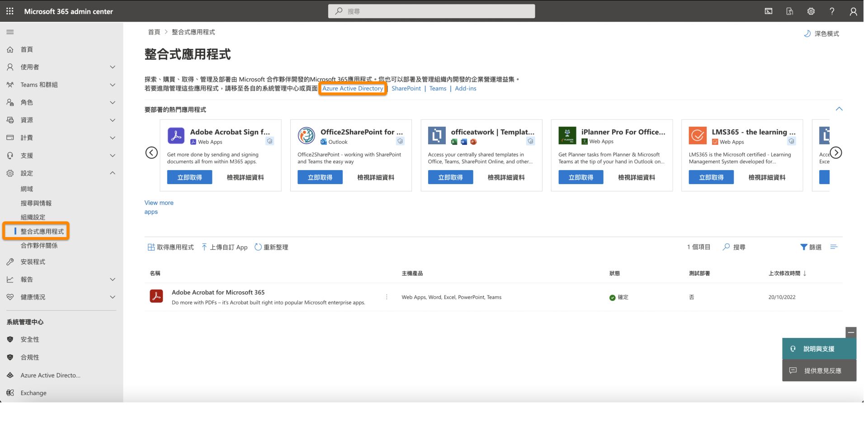Open the settings gear in top bar

click(x=811, y=11)
